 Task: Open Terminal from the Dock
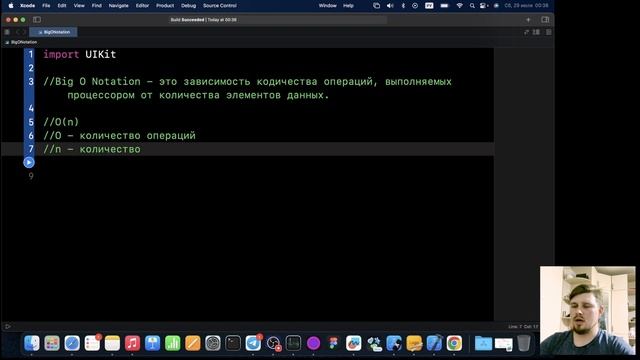(233, 343)
